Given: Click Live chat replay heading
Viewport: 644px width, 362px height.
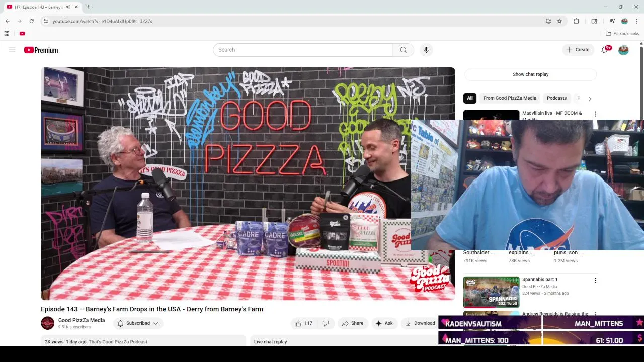Looking at the screenshot, I should (x=270, y=342).
